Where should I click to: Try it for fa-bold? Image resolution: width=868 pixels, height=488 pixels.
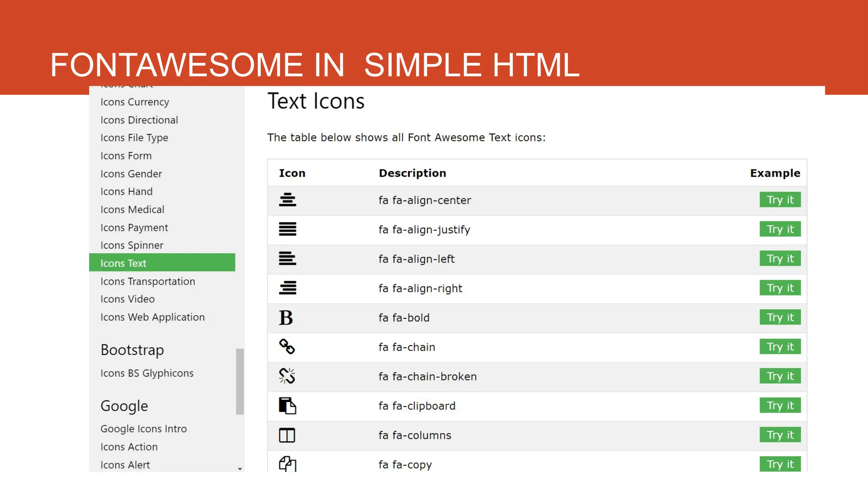pyautogui.click(x=780, y=317)
